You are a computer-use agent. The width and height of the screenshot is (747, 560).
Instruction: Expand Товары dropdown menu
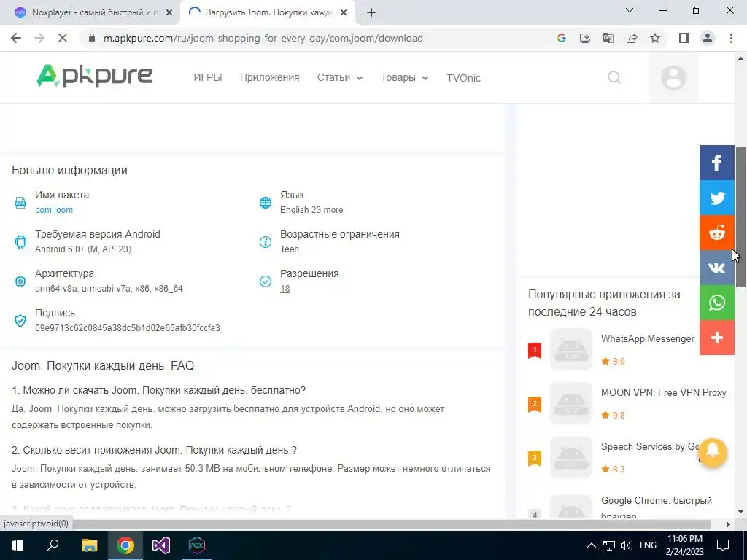tap(404, 77)
